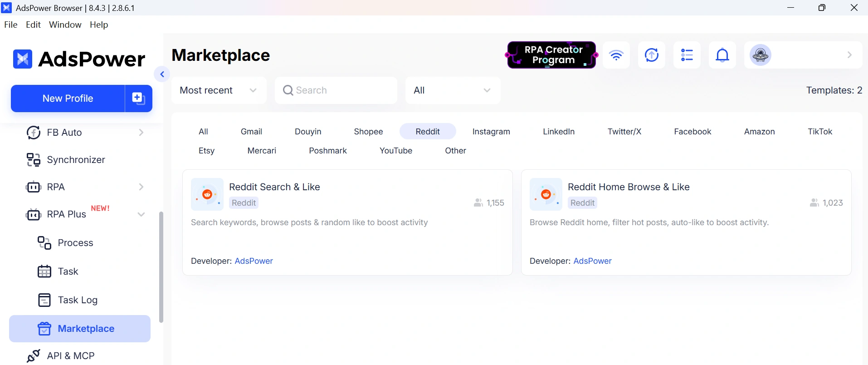Image resolution: width=868 pixels, height=365 pixels.
Task: Expand the account panel chevron
Action: [x=849, y=55]
